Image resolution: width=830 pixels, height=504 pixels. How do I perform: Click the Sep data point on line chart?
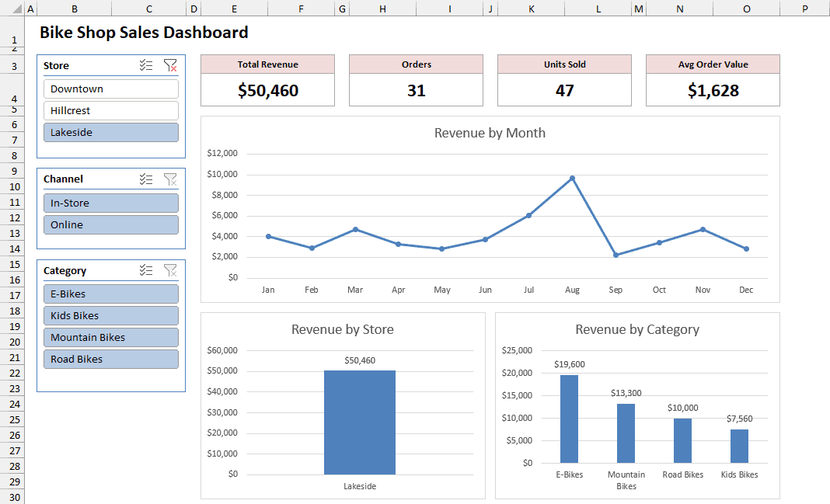click(x=616, y=255)
